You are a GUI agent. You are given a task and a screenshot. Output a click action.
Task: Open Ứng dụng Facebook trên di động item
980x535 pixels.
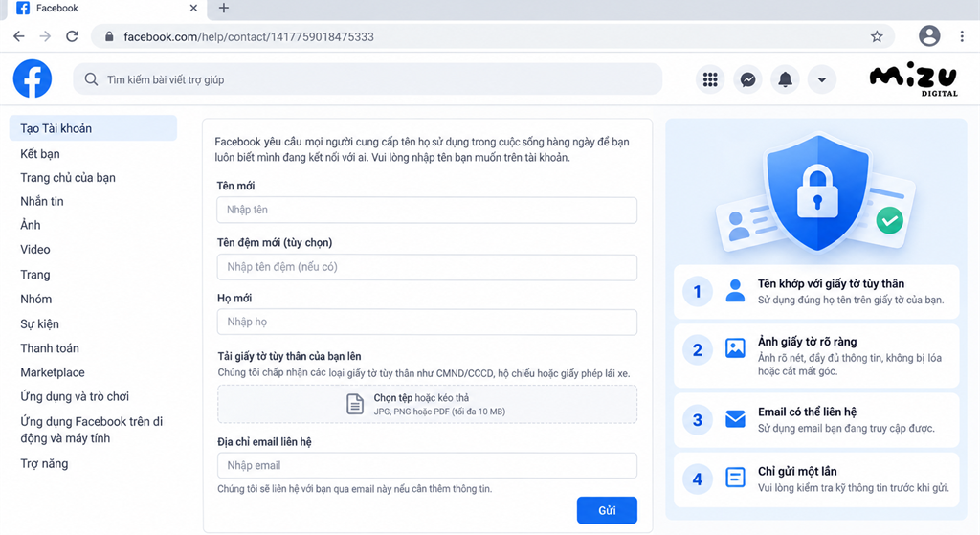pos(91,430)
